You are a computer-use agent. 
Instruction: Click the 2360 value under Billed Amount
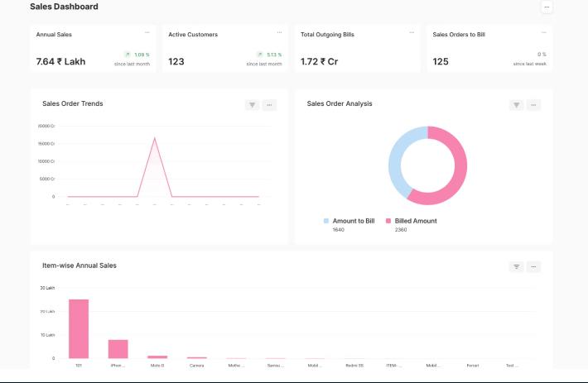coord(401,230)
